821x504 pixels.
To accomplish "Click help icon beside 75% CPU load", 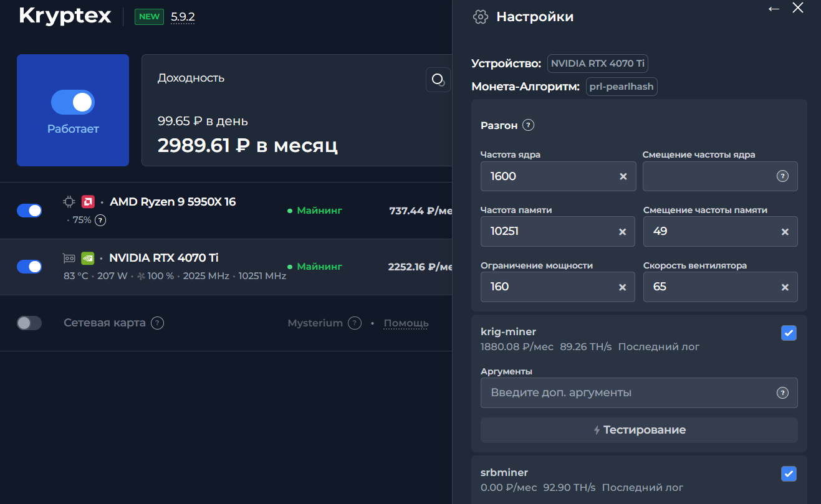I will coord(100,220).
